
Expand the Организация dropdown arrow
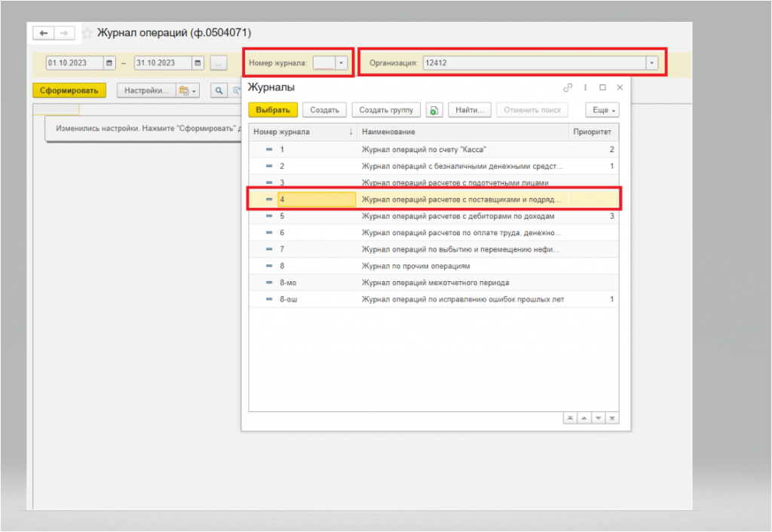(652, 63)
